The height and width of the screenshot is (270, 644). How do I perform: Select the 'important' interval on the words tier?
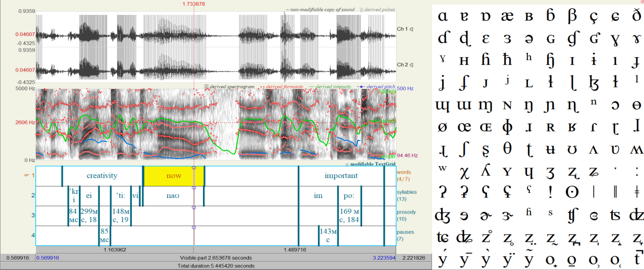tap(341, 176)
